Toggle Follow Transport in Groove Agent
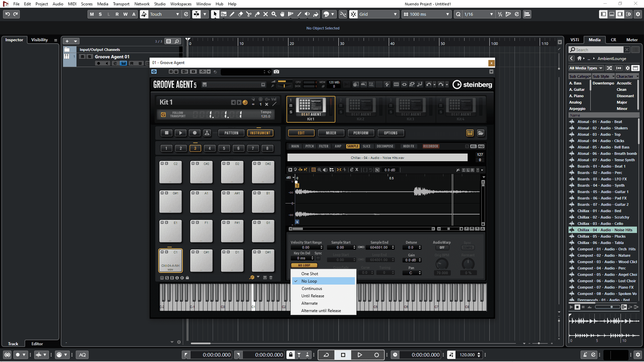Screen dimensions: 644x362 point(163,115)
